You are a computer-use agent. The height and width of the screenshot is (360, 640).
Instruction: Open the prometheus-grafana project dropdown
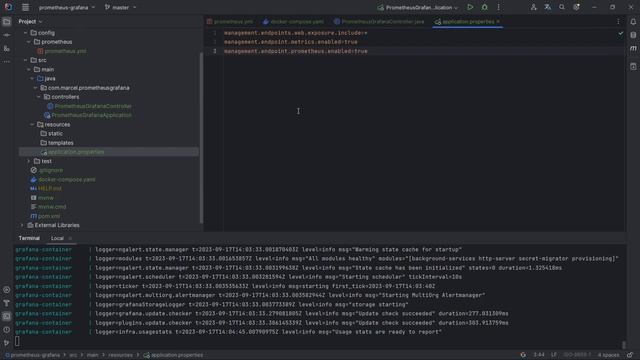(x=67, y=7)
